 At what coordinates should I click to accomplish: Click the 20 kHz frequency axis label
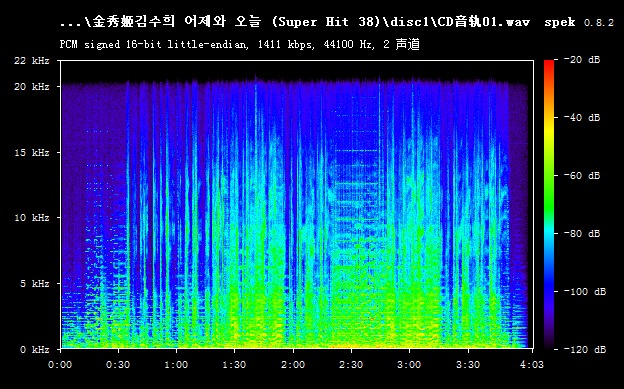[x=31, y=86]
